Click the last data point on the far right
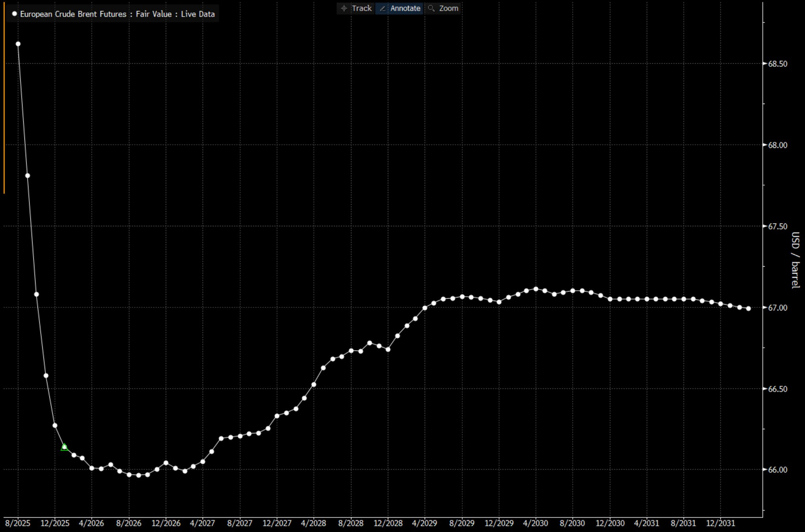805x532 pixels. tap(748, 309)
